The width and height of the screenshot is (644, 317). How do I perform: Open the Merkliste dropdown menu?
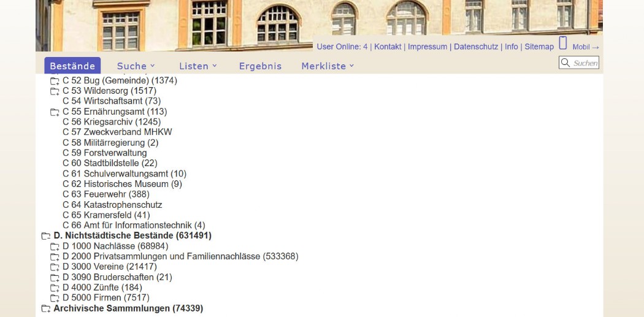click(328, 66)
